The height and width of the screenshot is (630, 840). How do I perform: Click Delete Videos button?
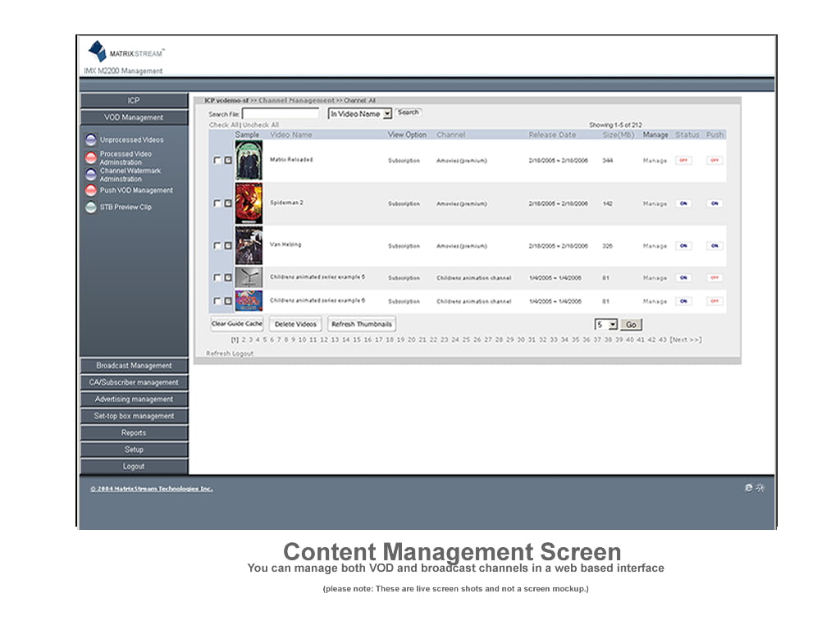pyautogui.click(x=295, y=324)
